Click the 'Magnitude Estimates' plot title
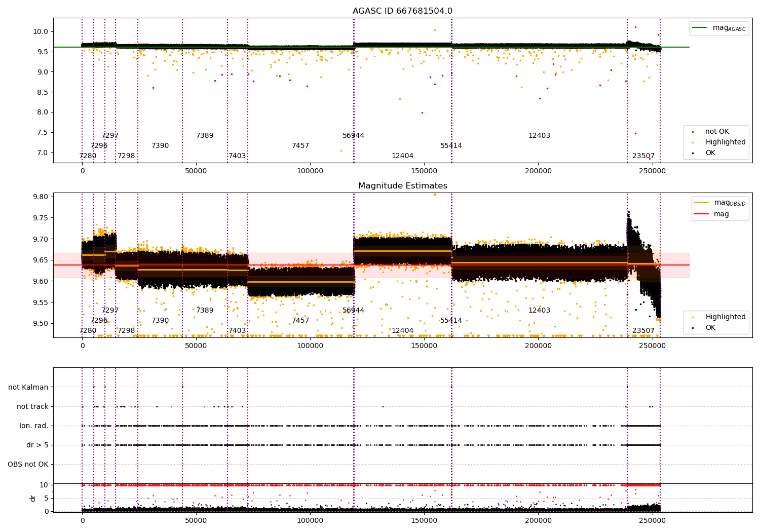Viewport: 760px width, 532px height. [403, 186]
